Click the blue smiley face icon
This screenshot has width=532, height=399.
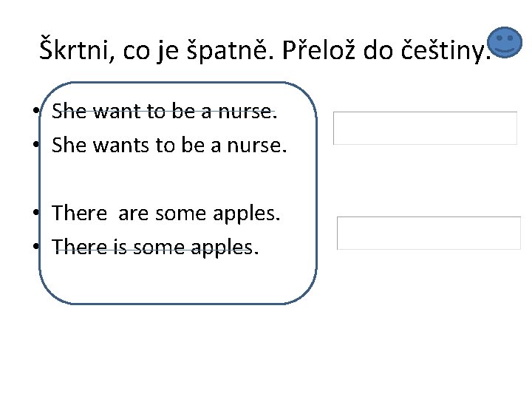tap(505, 42)
